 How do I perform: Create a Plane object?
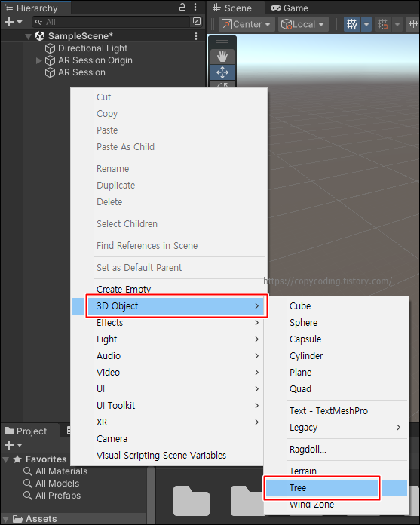pos(336,373)
